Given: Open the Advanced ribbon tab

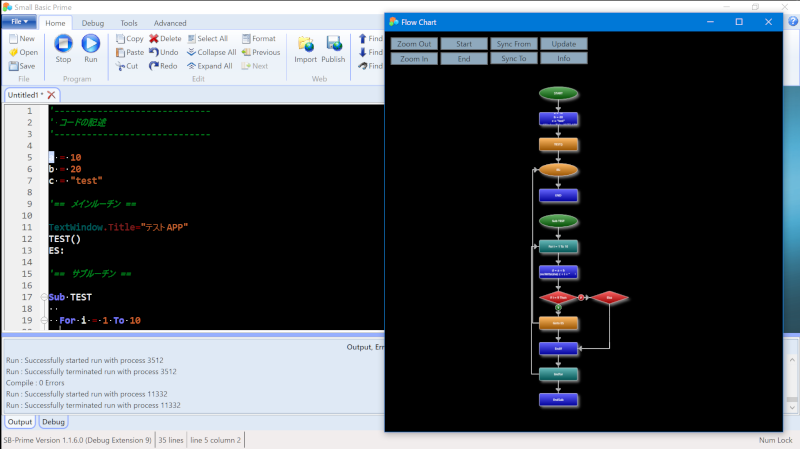Looking at the screenshot, I should pos(170,23).
